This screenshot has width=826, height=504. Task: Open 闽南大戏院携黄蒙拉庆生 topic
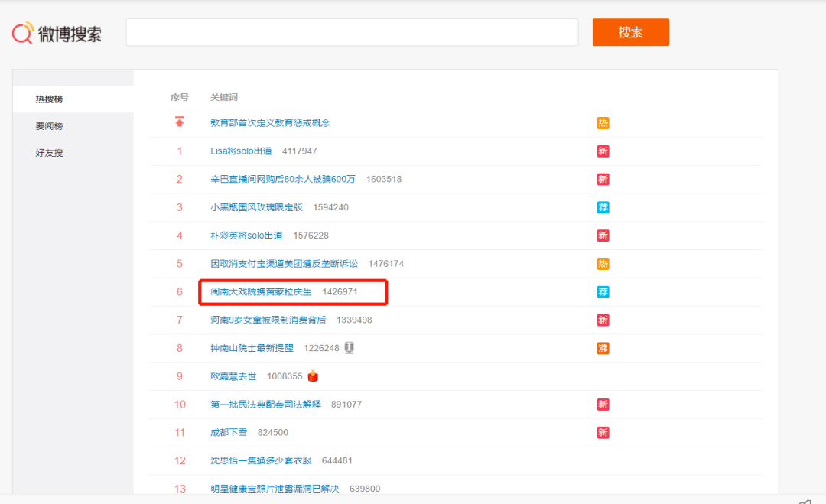(262, 291)
